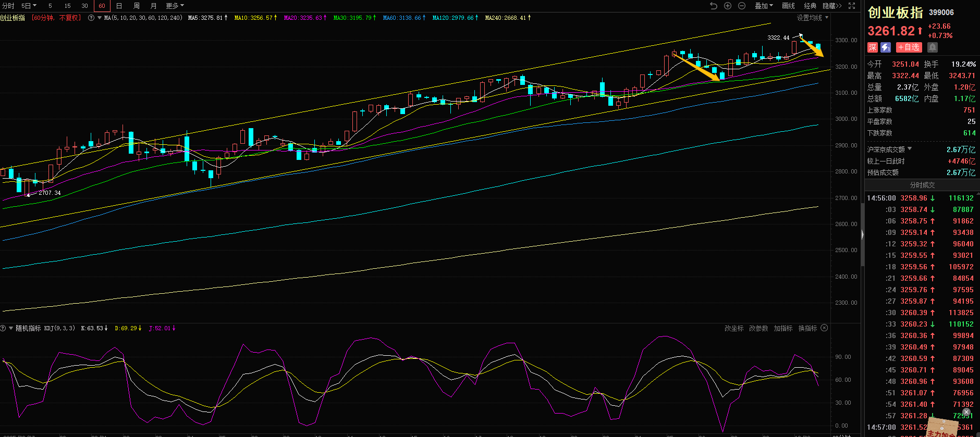Switch to the 月 monthly K-line
The width and height of the screenshot is (980, 437).
click(153, 6)
